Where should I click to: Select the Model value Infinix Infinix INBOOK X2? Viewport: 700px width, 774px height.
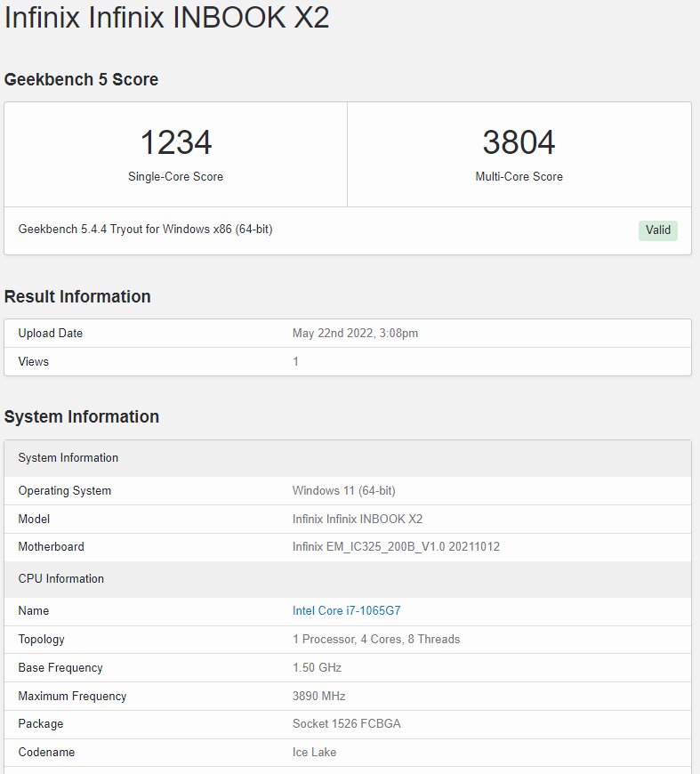point(358,519)
